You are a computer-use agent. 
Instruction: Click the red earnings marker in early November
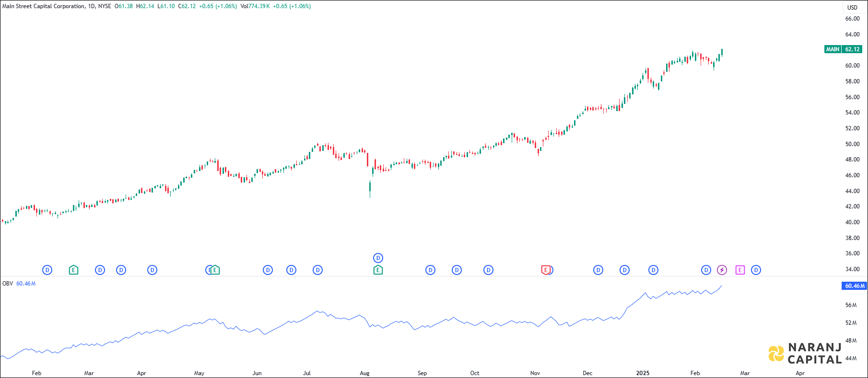[x=546, y=270]
